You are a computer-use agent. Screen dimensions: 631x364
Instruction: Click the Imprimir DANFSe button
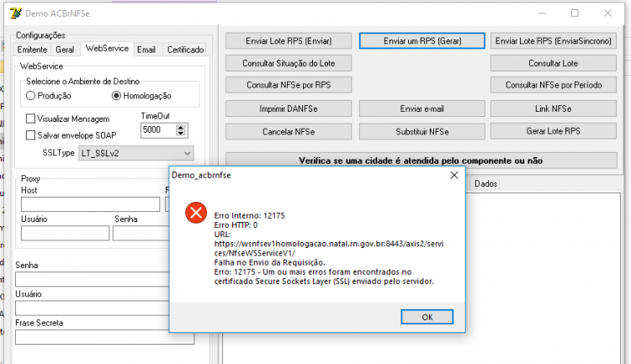tap(289, 108)
